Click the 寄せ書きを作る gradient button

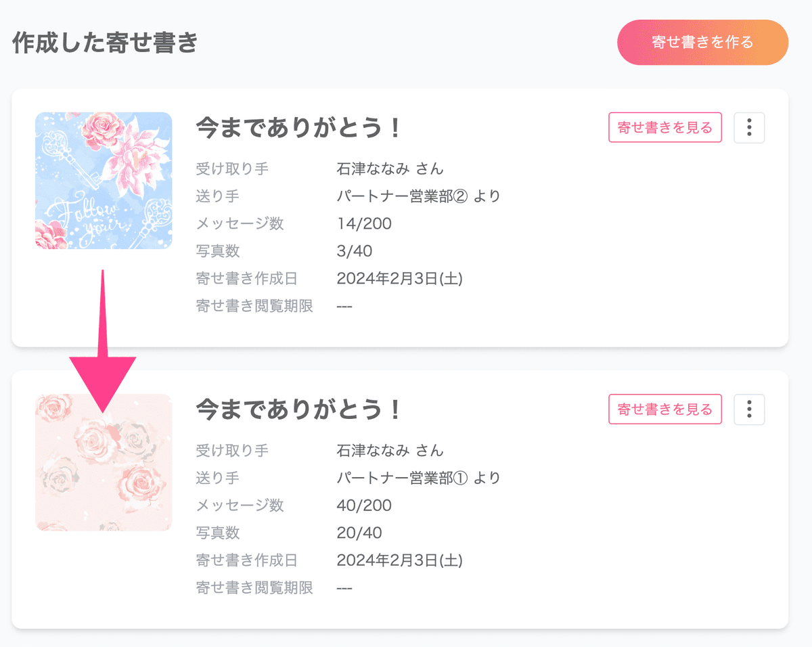coord(702,42)
